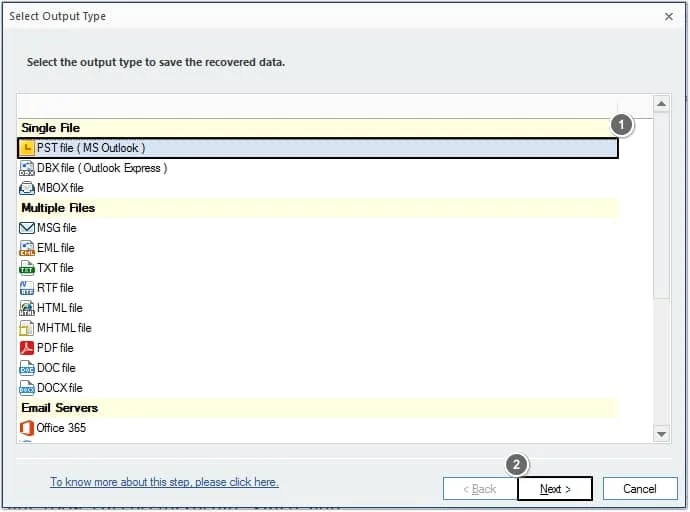Pick the EML file icon
The height and width of the screenshot is (512, 690).
27,248
